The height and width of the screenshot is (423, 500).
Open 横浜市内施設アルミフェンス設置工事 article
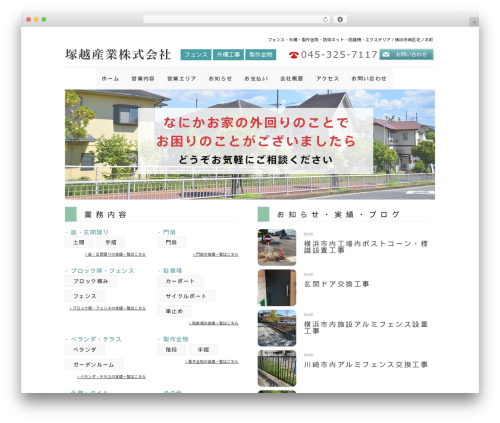coord(366,328)
